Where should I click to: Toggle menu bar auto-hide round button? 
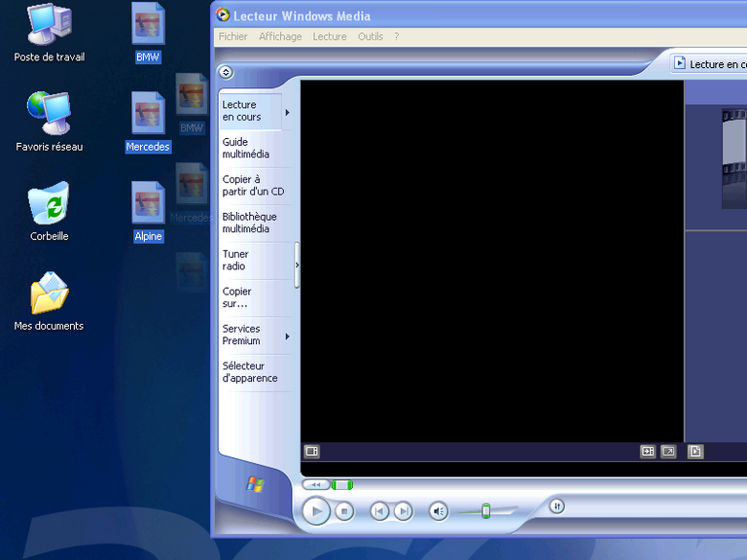226,72
